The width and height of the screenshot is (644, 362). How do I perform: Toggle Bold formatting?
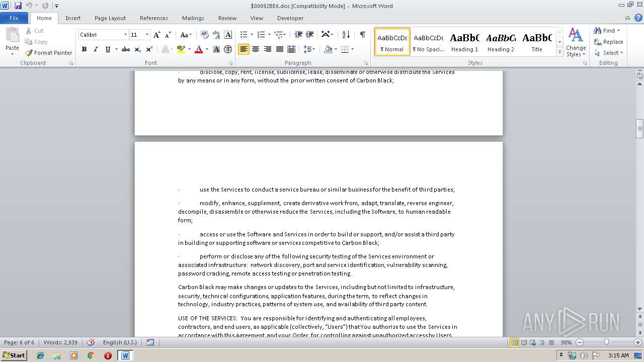coord(84,49)
